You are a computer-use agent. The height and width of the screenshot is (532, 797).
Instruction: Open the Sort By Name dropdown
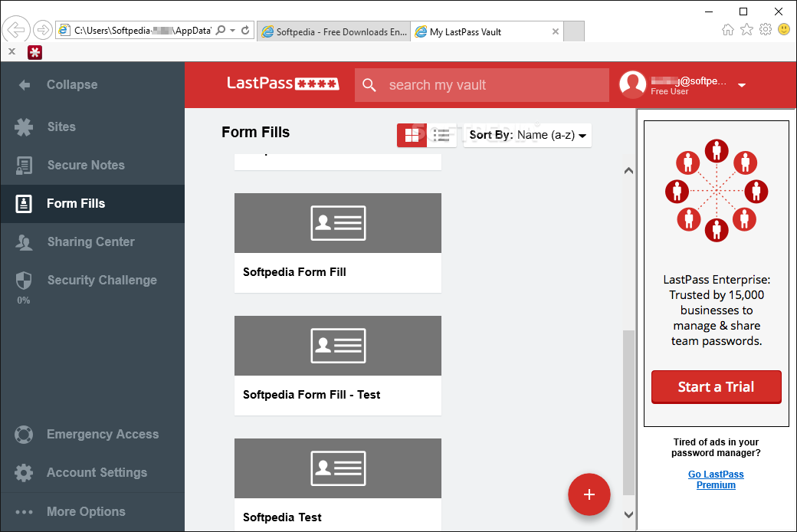(x=527, y=135)
